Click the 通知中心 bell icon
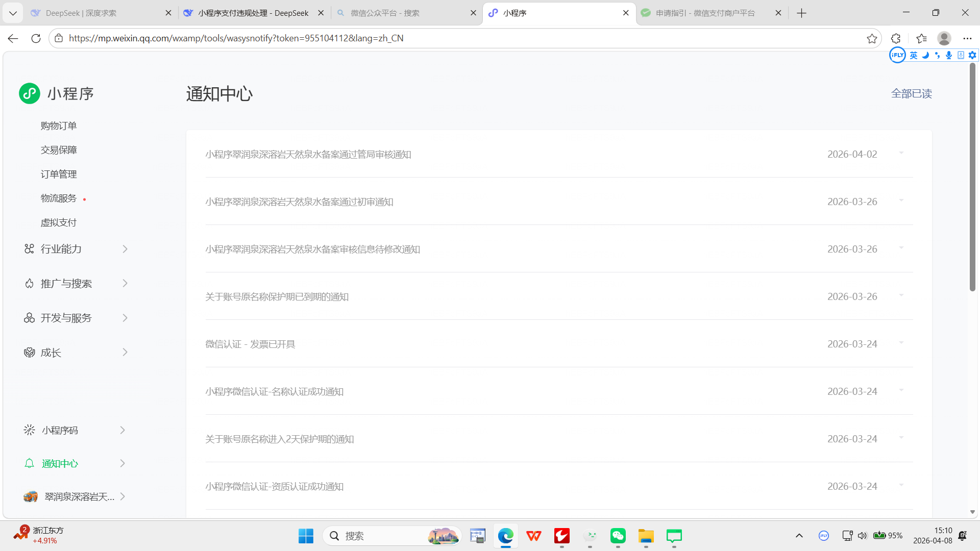 [29, 463]
